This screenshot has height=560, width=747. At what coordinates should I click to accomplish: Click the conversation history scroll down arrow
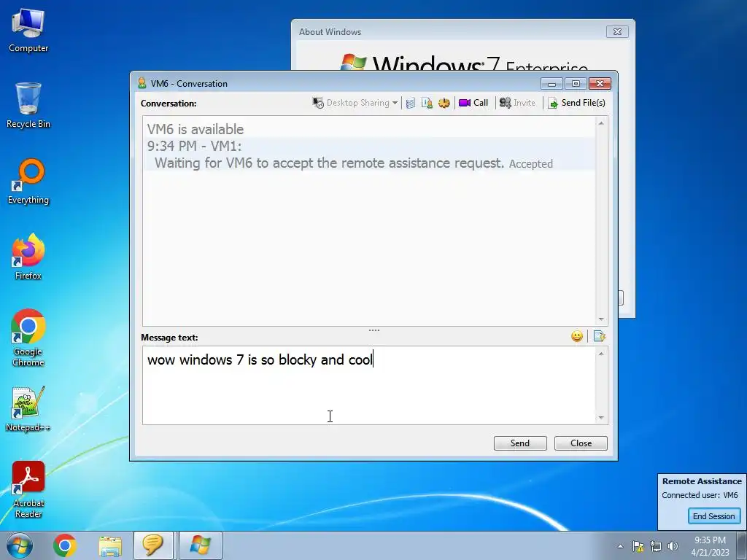(x=601, y=319)
